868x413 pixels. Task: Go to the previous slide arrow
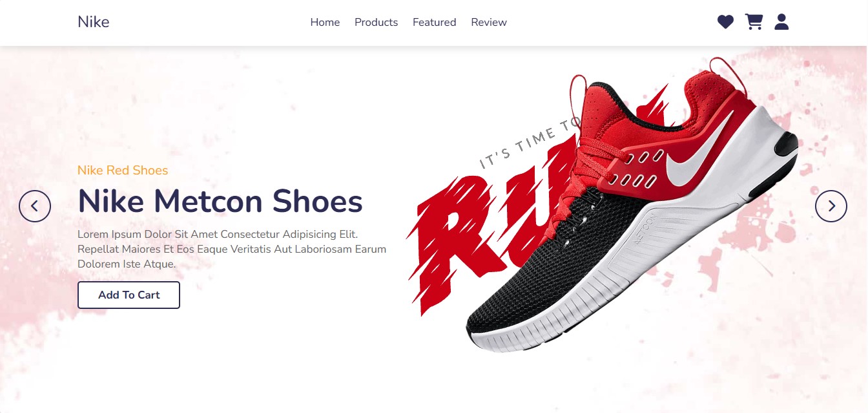(x=35, y=206)
